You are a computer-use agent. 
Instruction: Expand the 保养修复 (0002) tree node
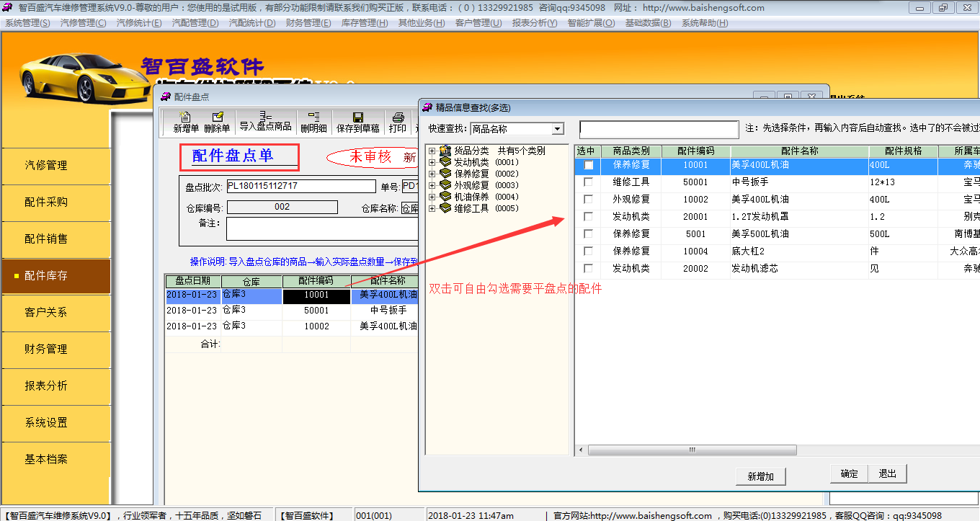(x=432, y=174)
